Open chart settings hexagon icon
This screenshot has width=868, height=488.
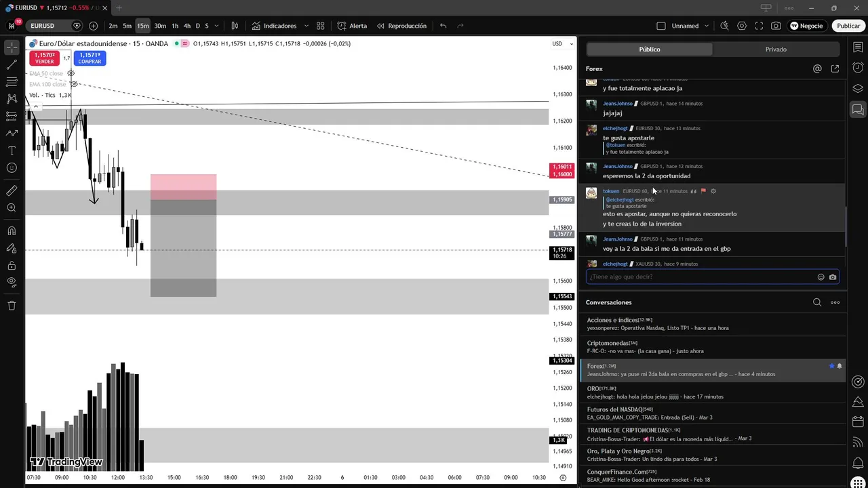742,26
